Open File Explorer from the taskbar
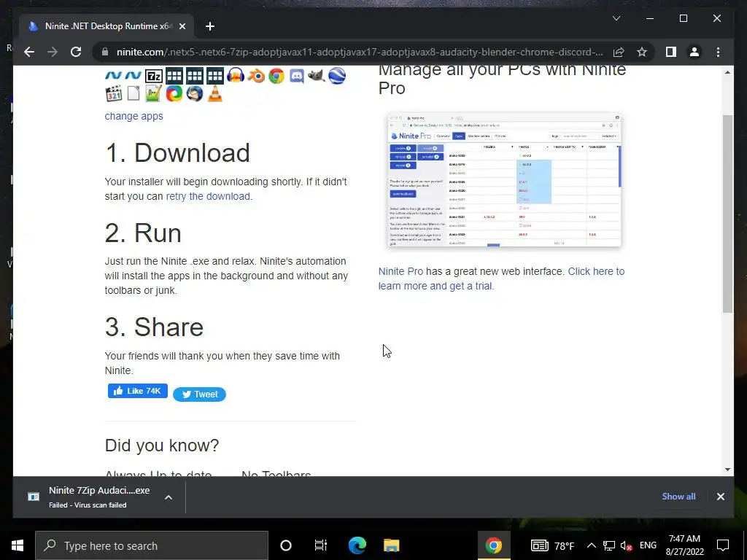Screen dimensions: 747x560 391,545
